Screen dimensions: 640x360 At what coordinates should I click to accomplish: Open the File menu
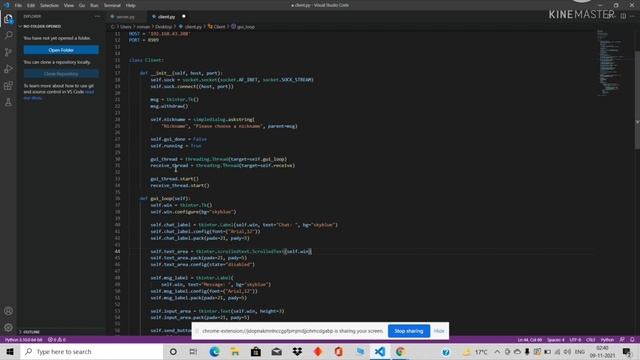click(x=18, y=5)
